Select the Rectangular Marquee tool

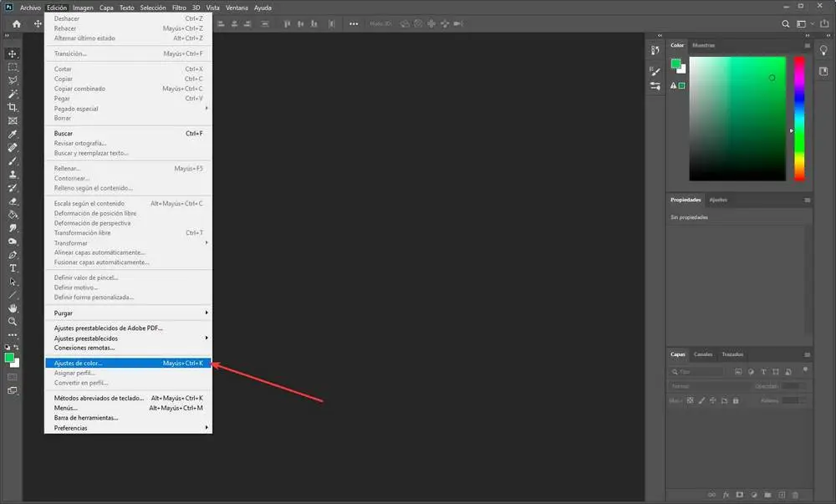click(x=13, y=67)
